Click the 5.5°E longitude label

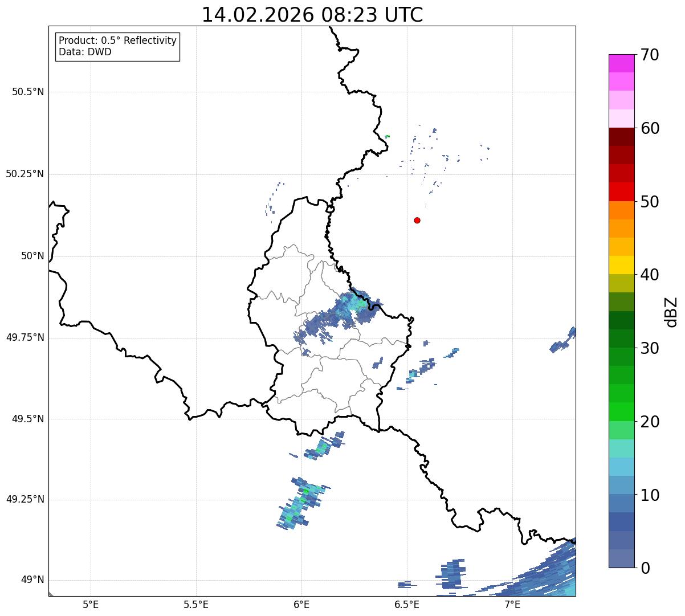(x=196, y=604)
